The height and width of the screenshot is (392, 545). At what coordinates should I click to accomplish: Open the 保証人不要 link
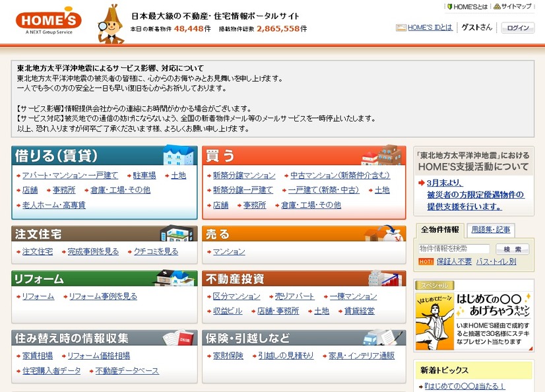click(x=455, y=261)
